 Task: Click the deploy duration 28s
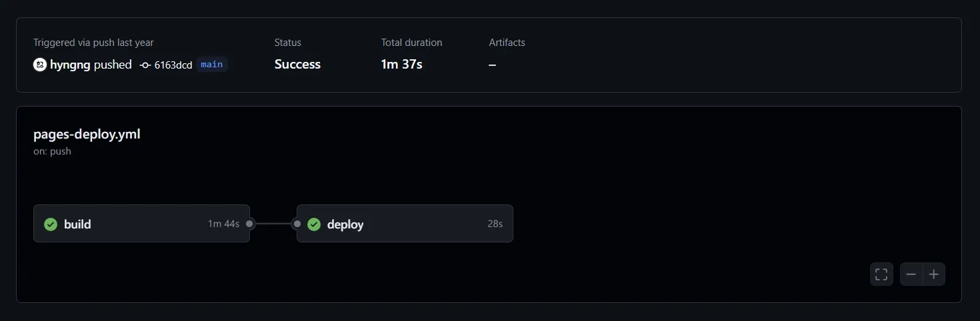495,224
